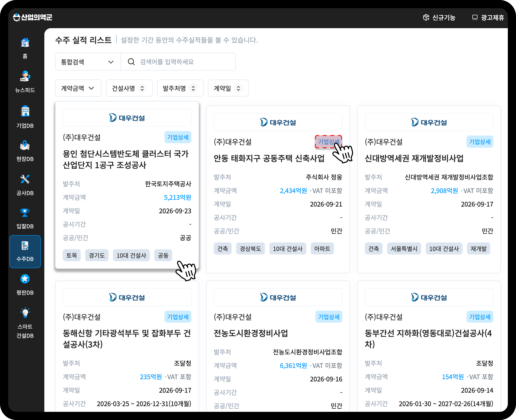Click 대우건설 logo on 용인 card
Viewport: 516px width, 420px height.
127,118
